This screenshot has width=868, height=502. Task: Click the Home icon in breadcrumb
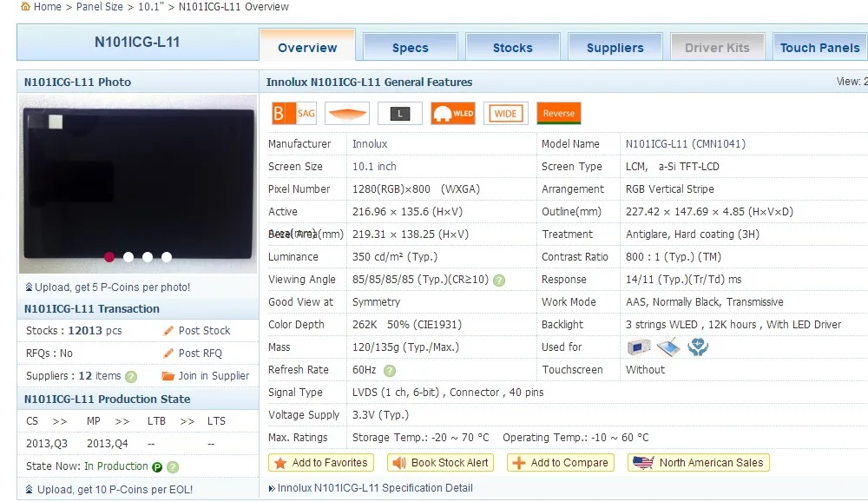[25, 7]
